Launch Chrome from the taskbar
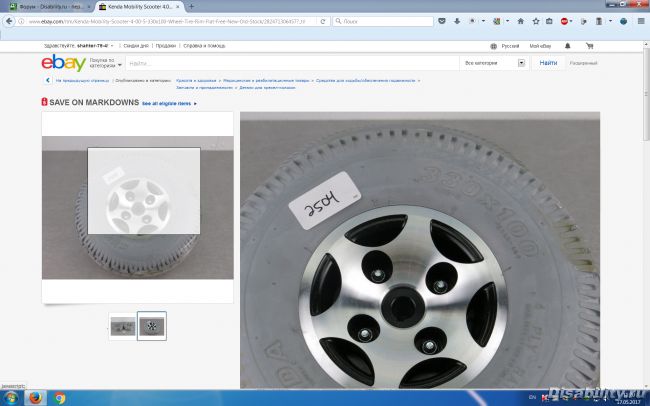Viewport: 650px width, 406px height. pyautogui.click(x=60, y=398)
